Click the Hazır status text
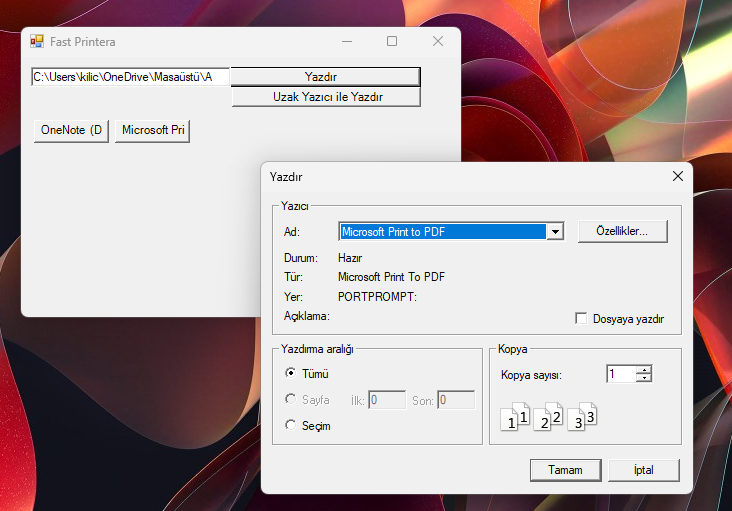Viewport: 732px width, 511px height. 350,258
